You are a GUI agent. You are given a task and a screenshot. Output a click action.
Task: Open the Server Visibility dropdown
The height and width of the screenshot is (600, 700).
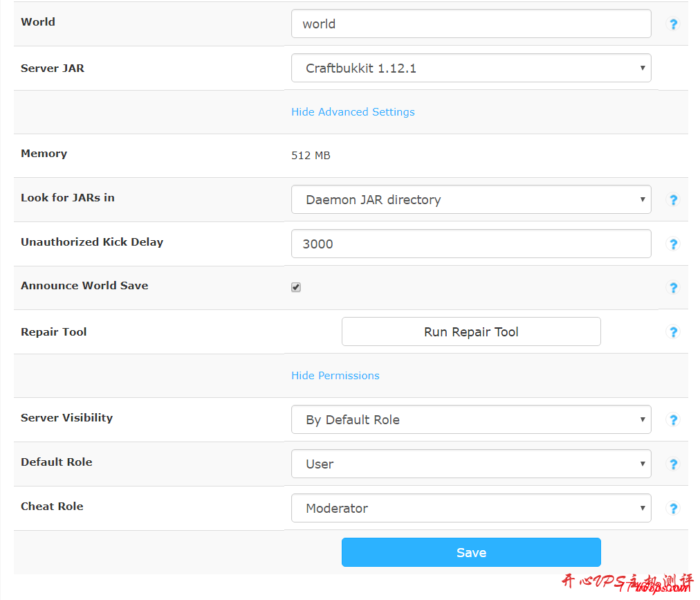[x=470, y=420]
